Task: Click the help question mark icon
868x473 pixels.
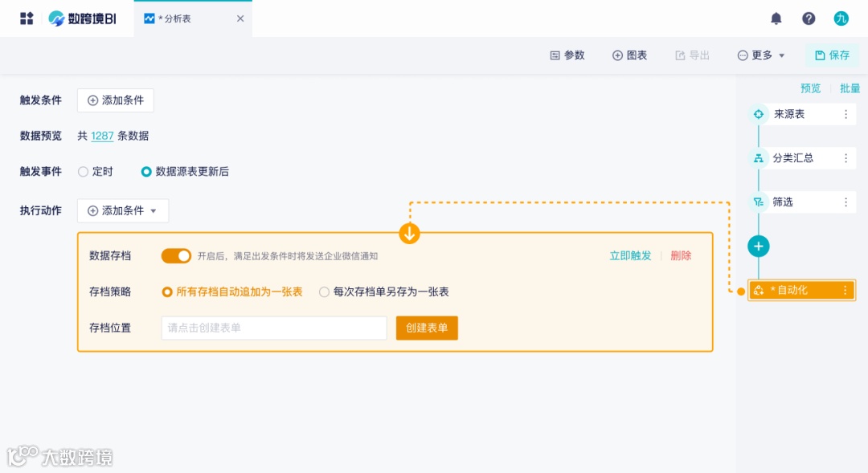Action: tap(809, 18)
